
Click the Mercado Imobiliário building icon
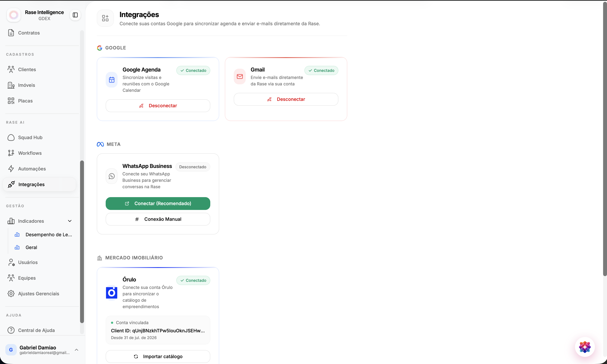click(100, 258)
